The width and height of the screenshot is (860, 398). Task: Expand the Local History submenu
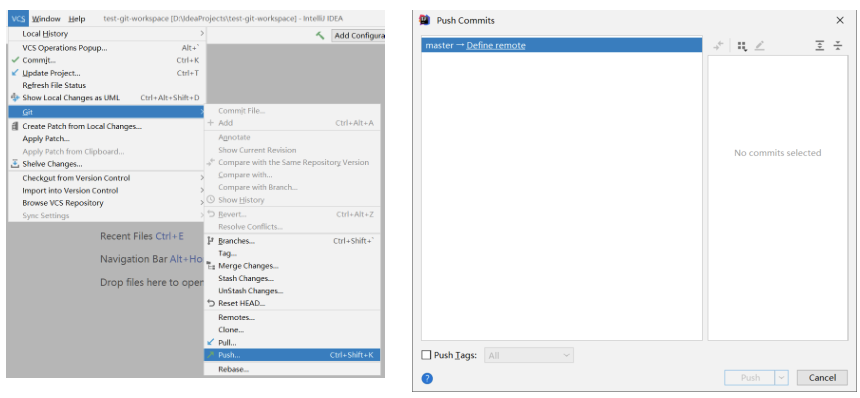107,34
